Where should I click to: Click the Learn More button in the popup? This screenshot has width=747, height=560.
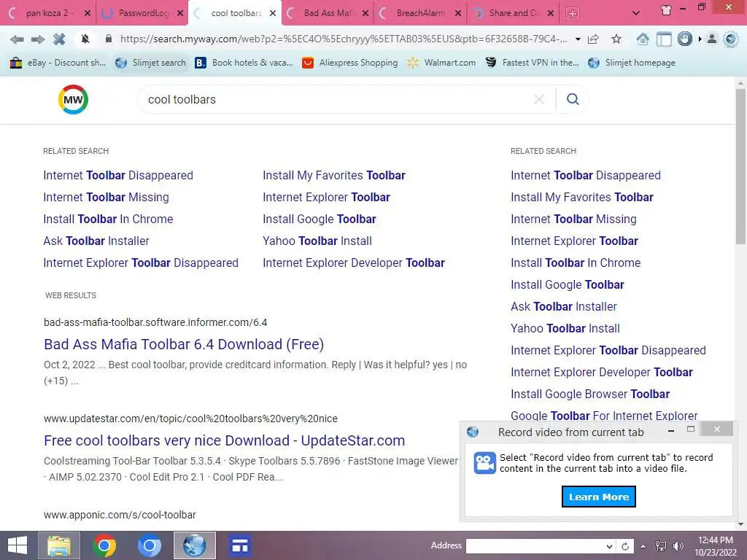pyautogui.click(x=599, y=497)
